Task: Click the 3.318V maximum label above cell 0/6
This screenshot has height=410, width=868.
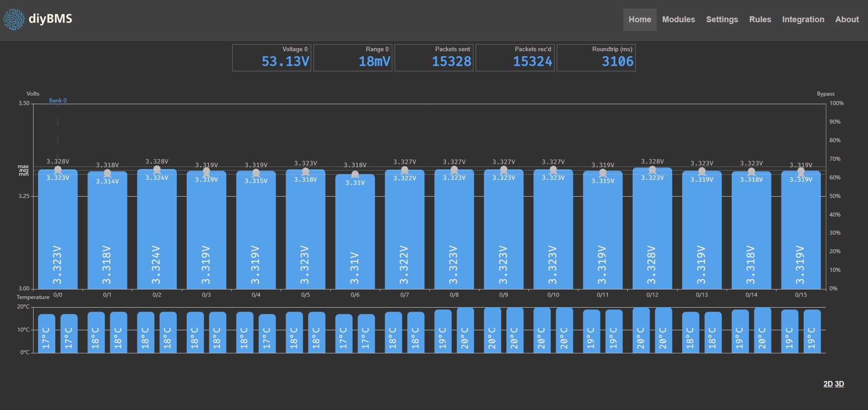Action: click(x=355, y=165)
